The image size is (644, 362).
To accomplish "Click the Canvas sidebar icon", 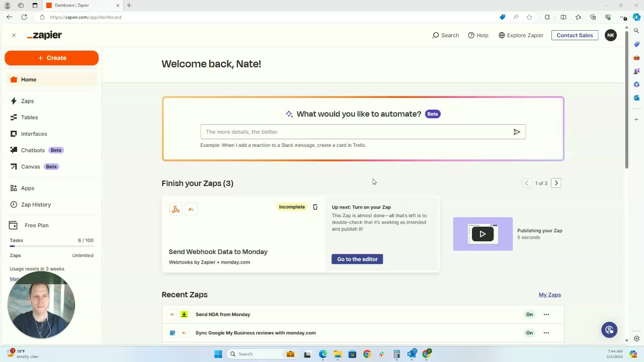I will [x=14, y=166].
